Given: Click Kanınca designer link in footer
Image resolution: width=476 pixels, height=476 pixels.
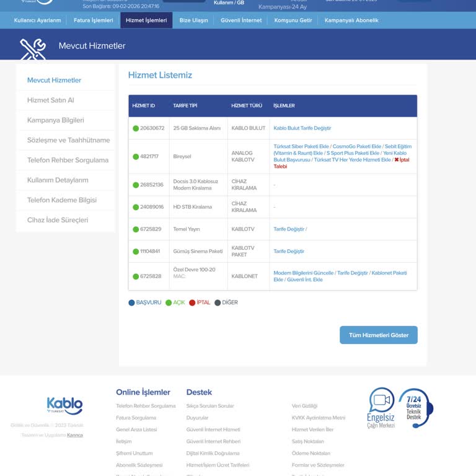Looking at the screenshot, I should 75,435.
